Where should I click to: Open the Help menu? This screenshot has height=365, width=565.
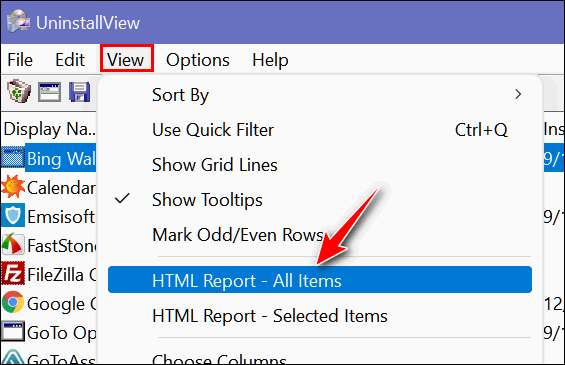[270, 60]
